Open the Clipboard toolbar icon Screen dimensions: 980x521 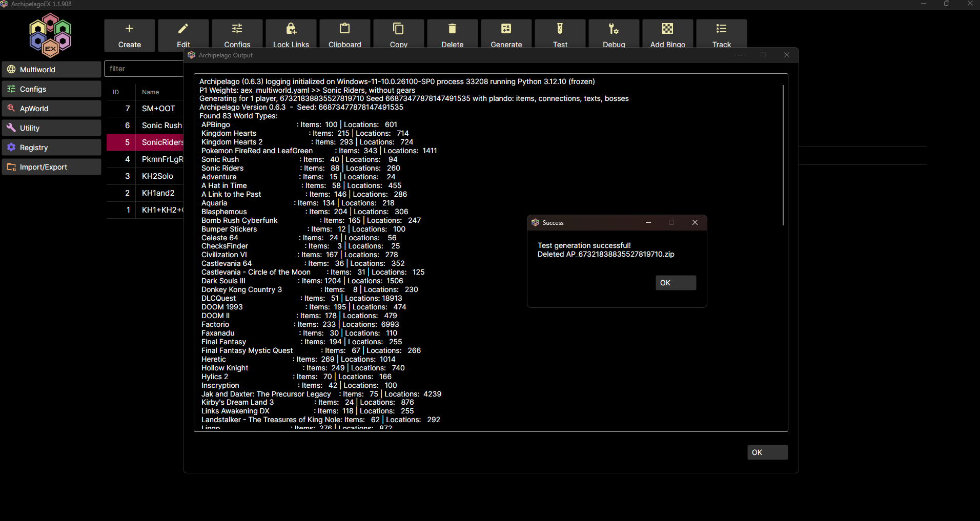tap(344, 29)
